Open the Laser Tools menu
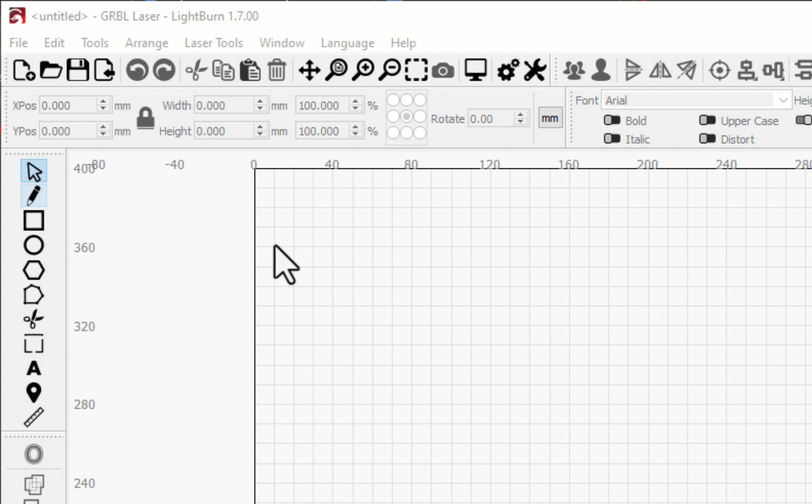The height and width of the screenshot is (504, 812). tap(214, 43)
